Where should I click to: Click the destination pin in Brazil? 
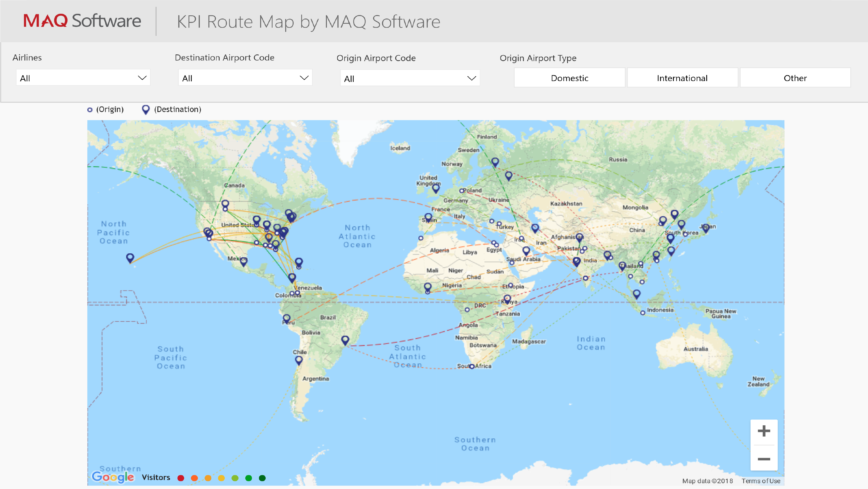click(x=345, y=340)
